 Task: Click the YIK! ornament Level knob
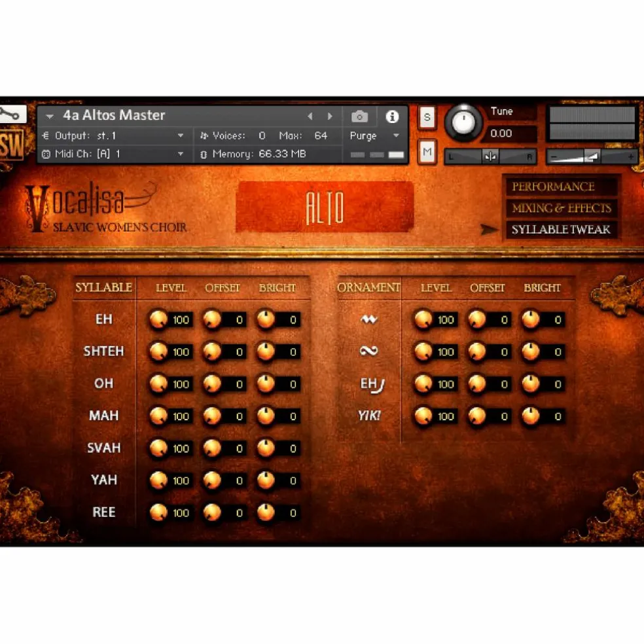pos(423,416)
